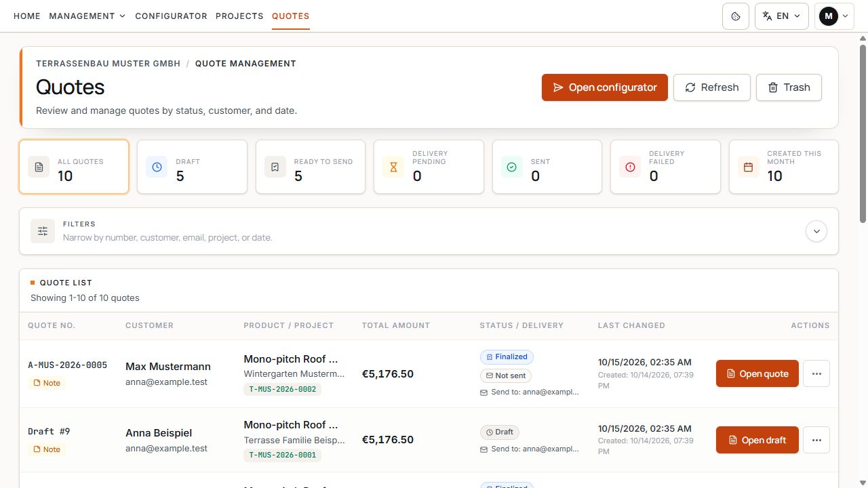Click customer name Anna Beispiel
The width and height of the screenshot is (868, 488).
pos(159,433)
